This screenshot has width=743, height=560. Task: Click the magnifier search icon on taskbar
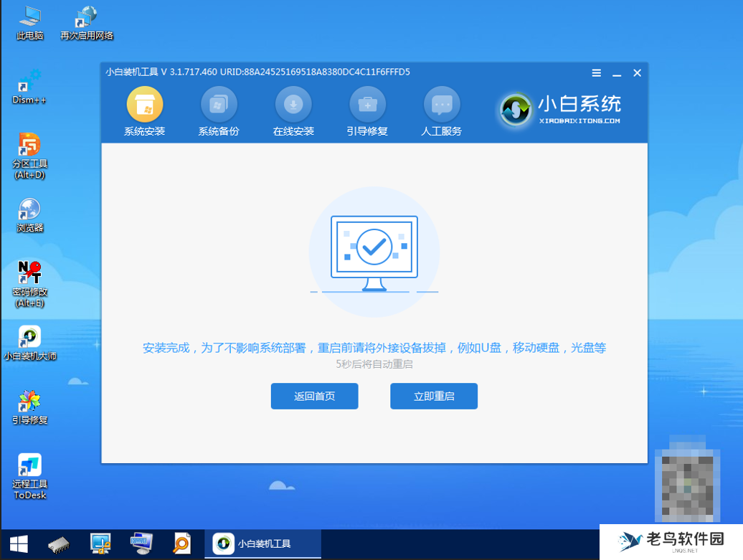click(181, 544)
